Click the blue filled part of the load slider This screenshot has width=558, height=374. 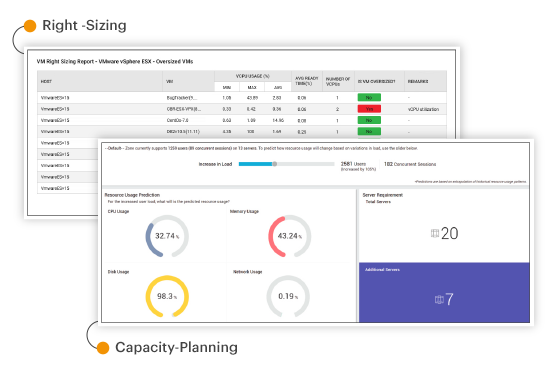(x=256, y=164)
